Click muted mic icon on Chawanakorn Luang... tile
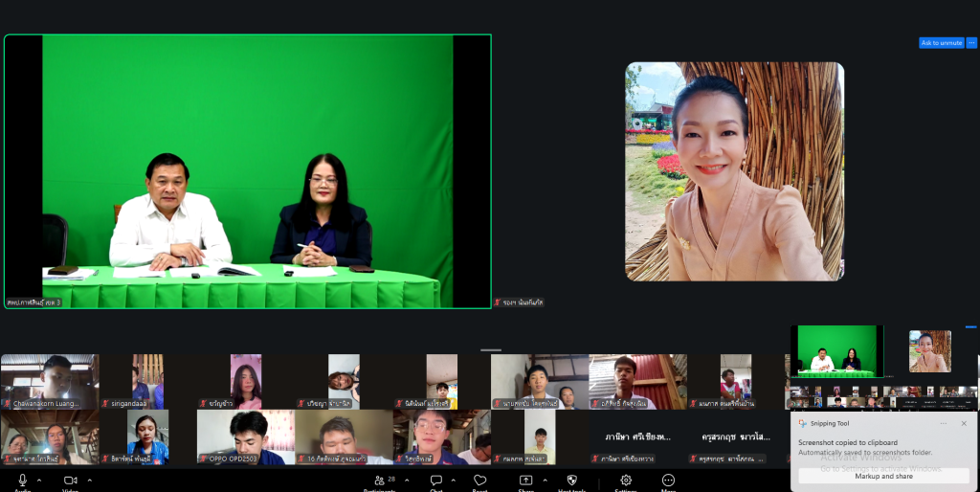 (x=7, y=404)
